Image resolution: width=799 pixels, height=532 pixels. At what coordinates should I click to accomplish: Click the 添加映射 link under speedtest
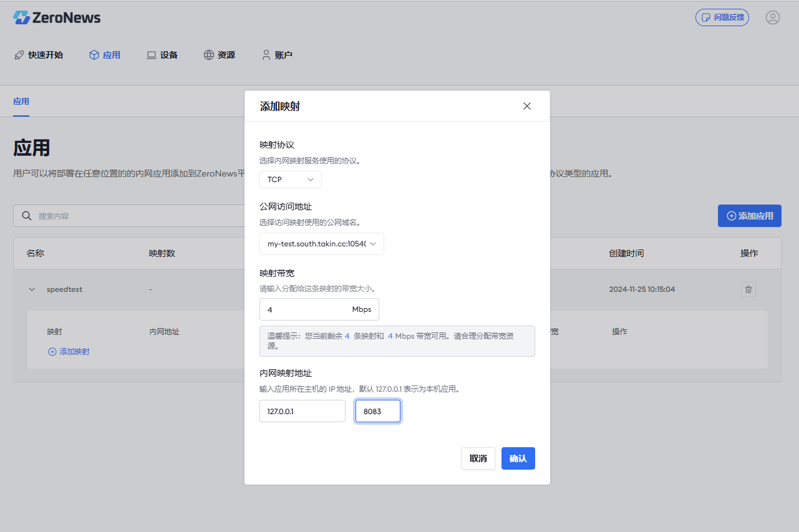(69, 351)
